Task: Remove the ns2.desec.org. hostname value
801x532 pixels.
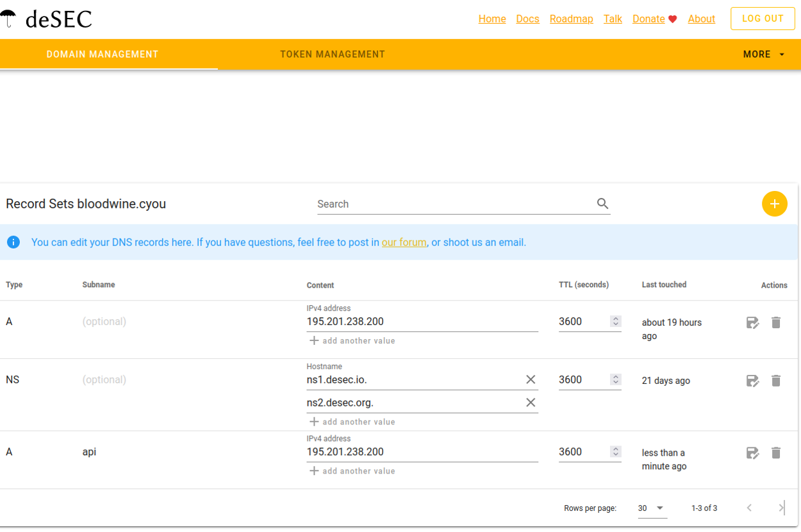Action: coord(531,403)
